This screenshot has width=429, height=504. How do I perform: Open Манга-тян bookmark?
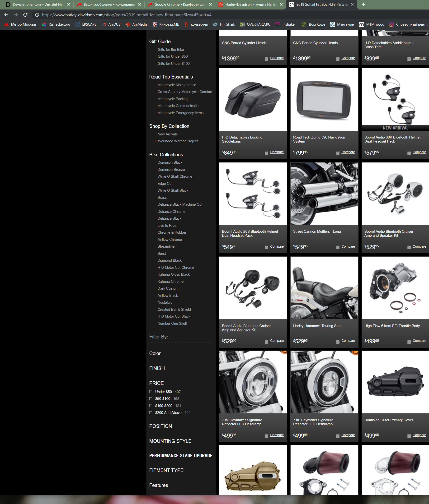pyautogui.click(x=342, y=24)
